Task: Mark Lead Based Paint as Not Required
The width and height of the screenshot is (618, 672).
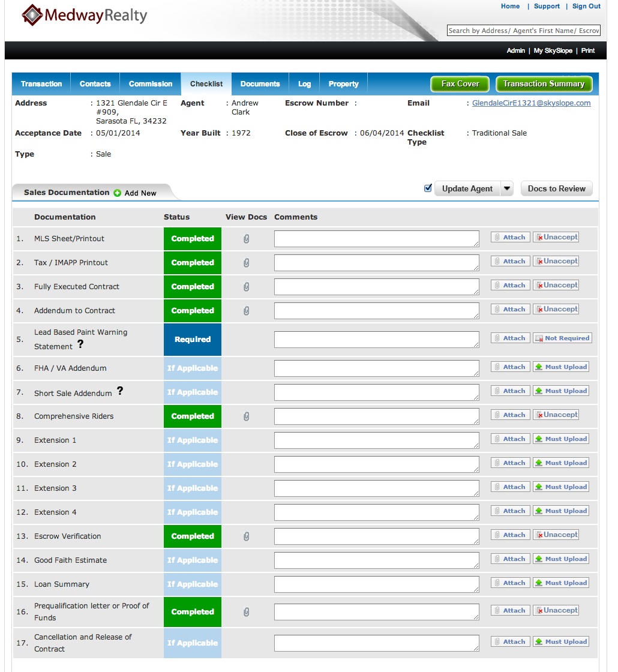Action: pyautogui.click(x=562, y=338)
